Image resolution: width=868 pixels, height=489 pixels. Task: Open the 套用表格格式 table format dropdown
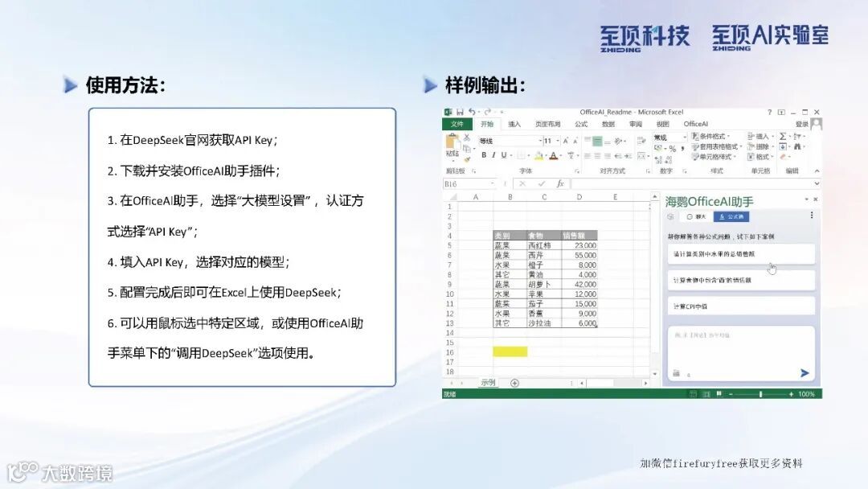pyautogui.click(x=717, y=146)
